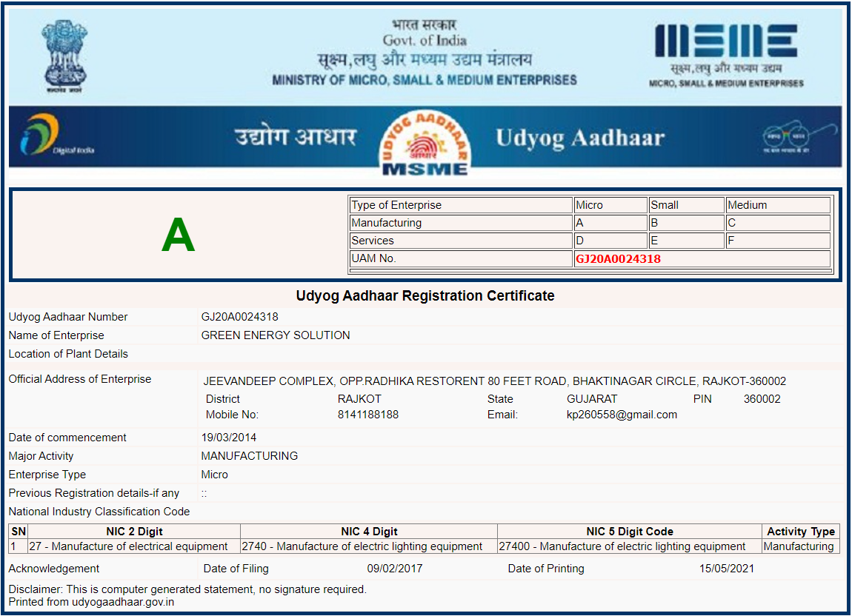Screen dimensions: 852x616
Task: Click the Major Activity value MANUFACTURING
Action: point(250,456)
